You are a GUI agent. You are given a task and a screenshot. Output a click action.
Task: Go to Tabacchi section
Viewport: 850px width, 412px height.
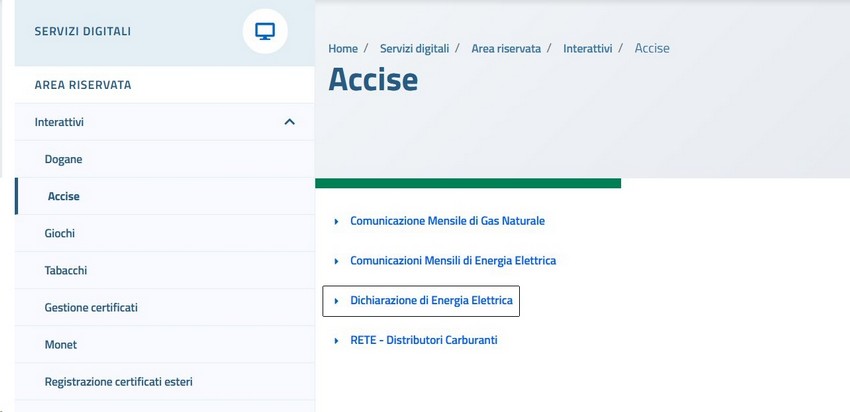tap(66, 271)
